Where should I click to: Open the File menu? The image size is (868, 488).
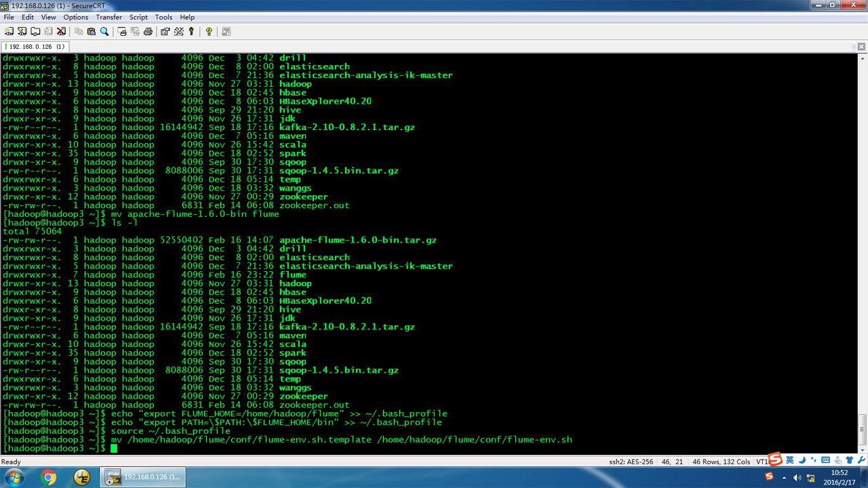(x=9, y=17)
